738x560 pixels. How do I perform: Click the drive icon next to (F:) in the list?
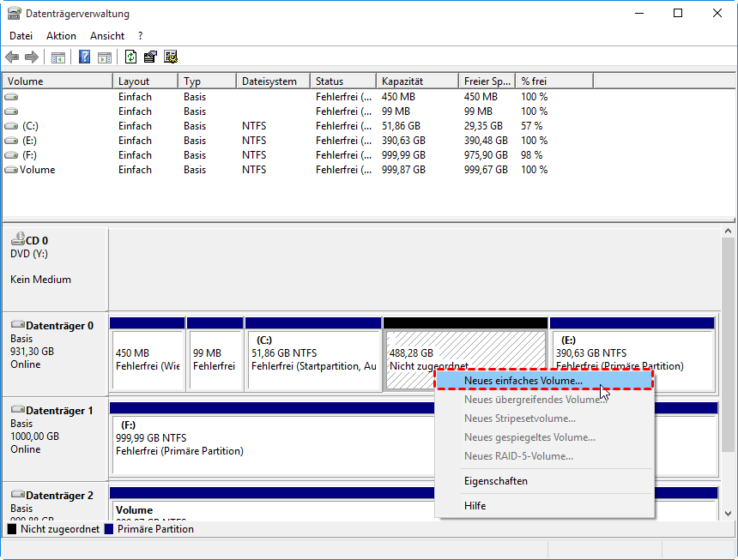[x=11, y=155]
